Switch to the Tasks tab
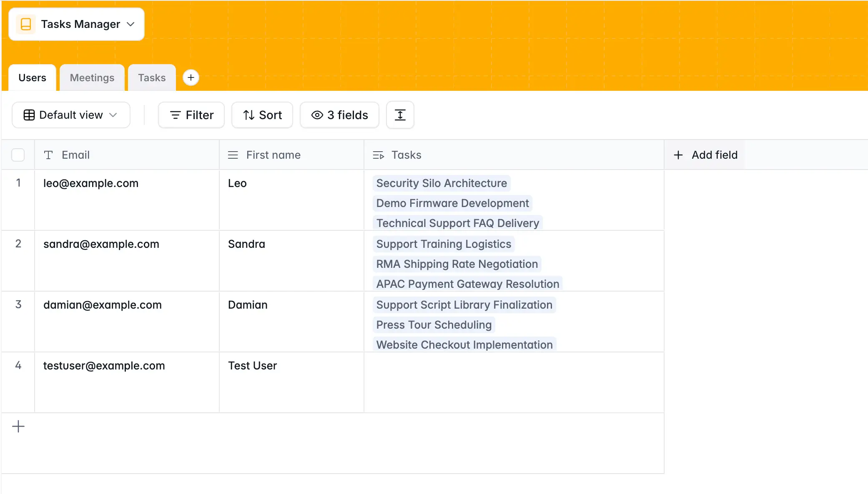This screenshot has width=868, height=494. 151,77
